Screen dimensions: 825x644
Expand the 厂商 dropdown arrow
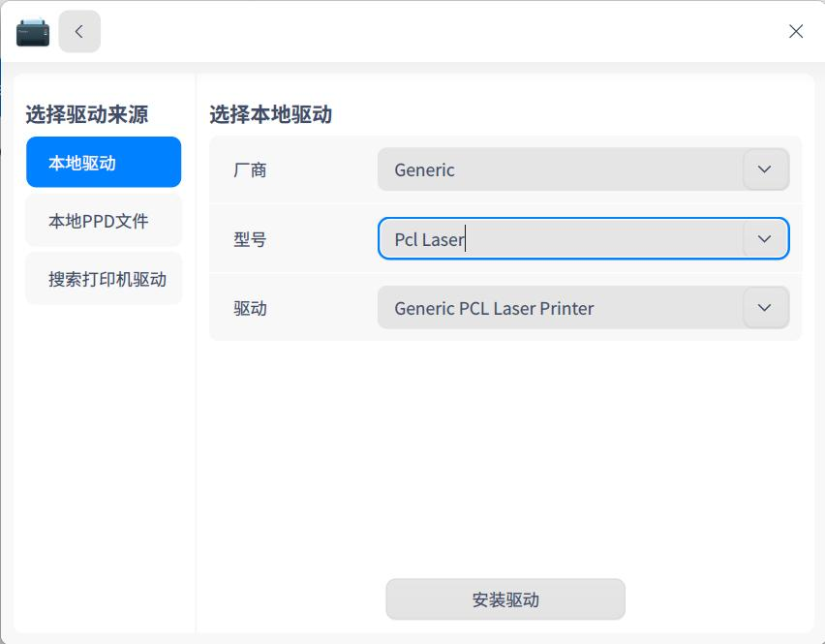tap(766, 169)
